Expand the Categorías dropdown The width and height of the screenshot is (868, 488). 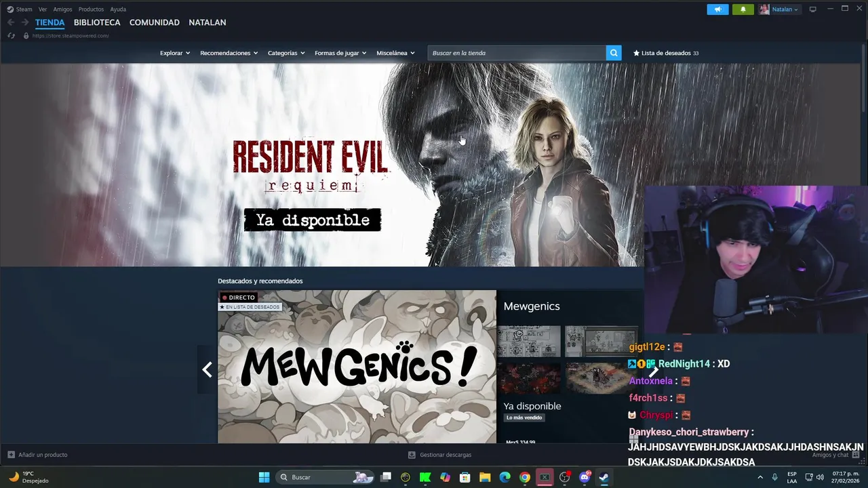(286, 53)
